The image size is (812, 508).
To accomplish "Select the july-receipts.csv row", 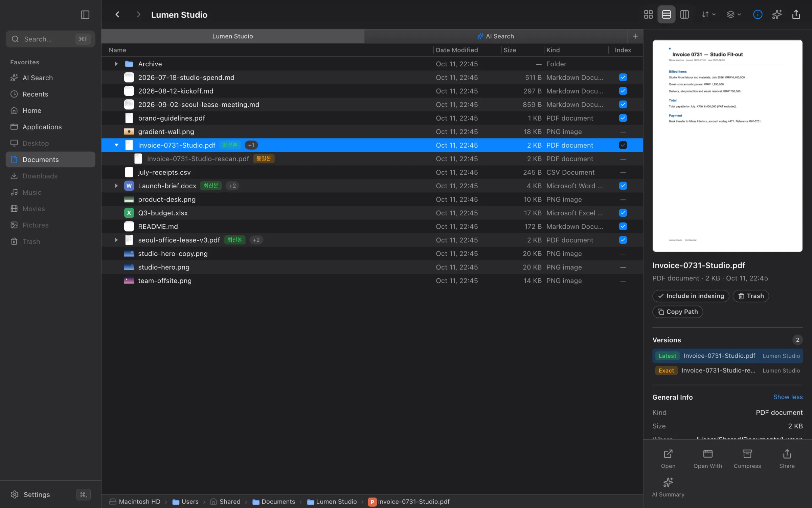I will pos(372,172).
